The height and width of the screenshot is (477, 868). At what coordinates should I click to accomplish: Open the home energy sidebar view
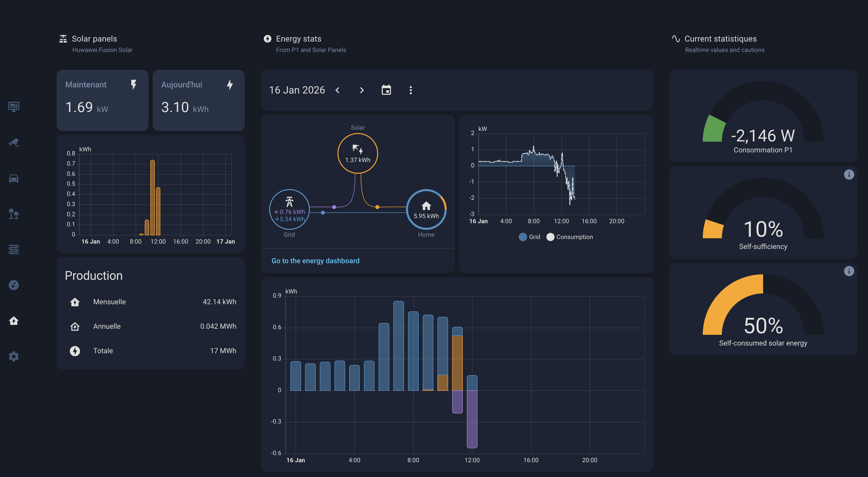tap(14, 321)
